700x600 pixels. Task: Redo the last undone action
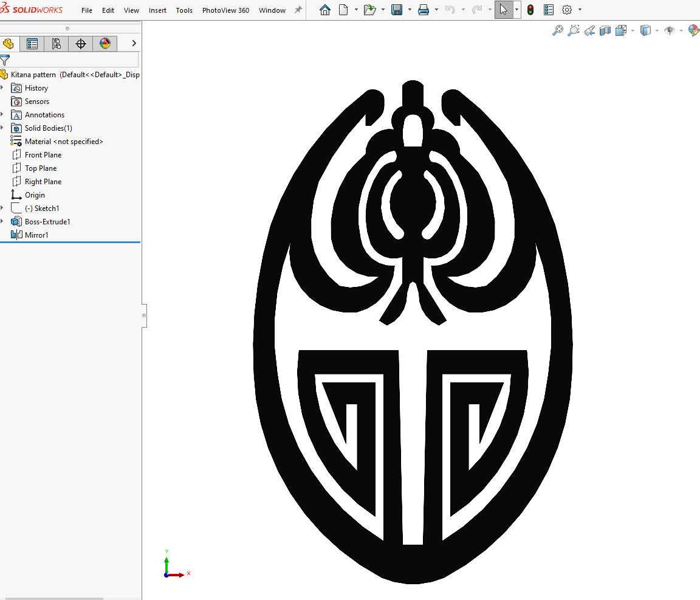point(477,10)
